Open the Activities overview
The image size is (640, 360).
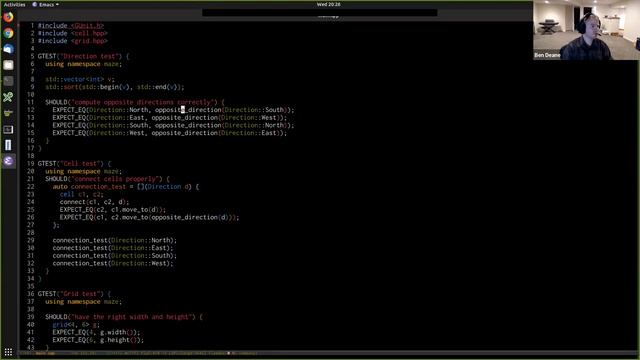click(14, 4)
